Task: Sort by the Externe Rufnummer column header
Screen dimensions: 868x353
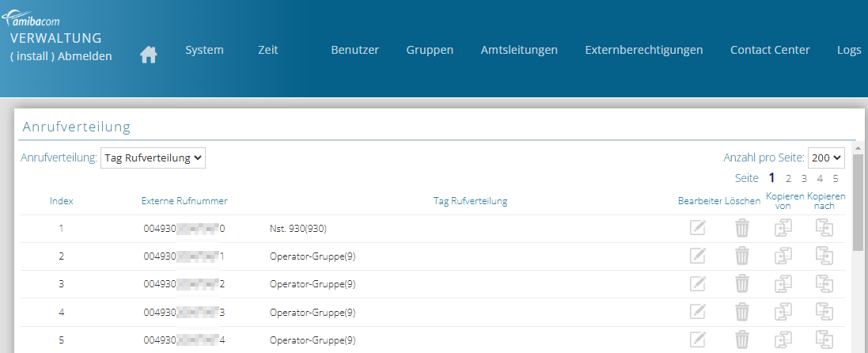Action: coord(184,201)
